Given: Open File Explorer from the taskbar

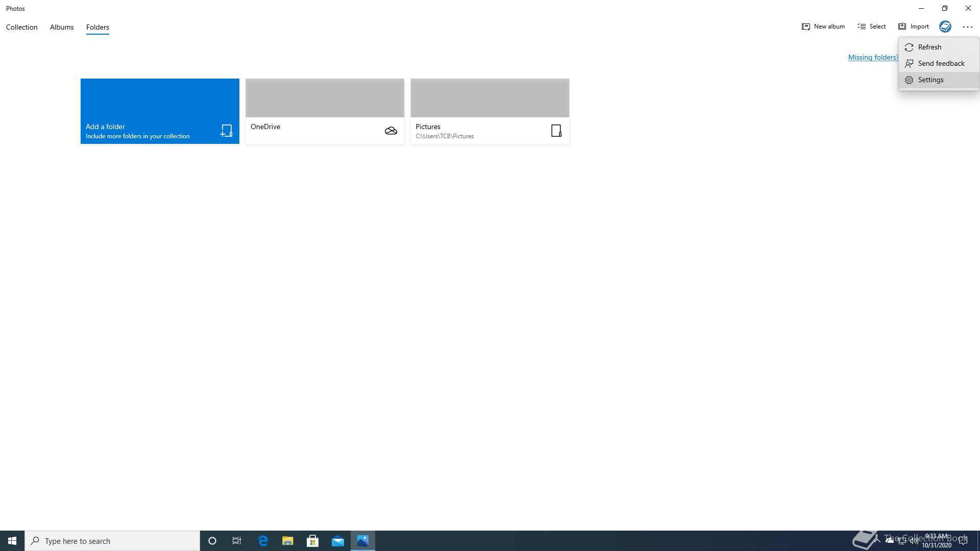Looking at the screenshot, I should (288, 541).
